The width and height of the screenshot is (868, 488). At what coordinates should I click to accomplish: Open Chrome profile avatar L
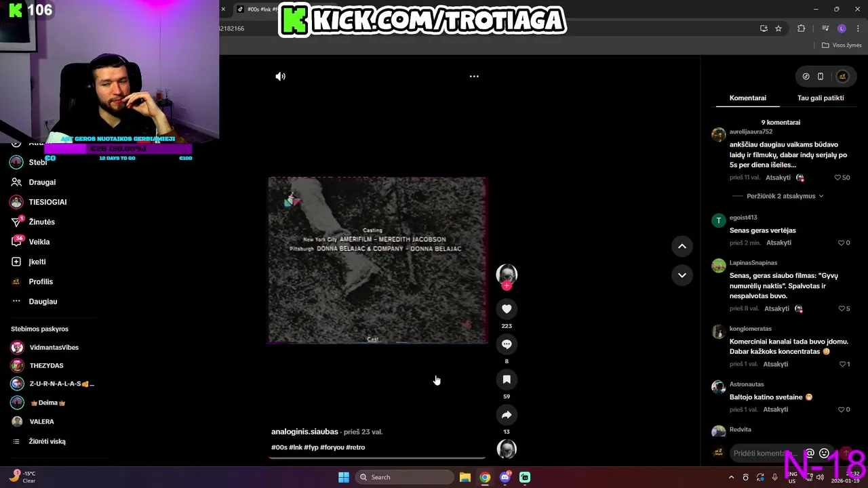[842, 28]
